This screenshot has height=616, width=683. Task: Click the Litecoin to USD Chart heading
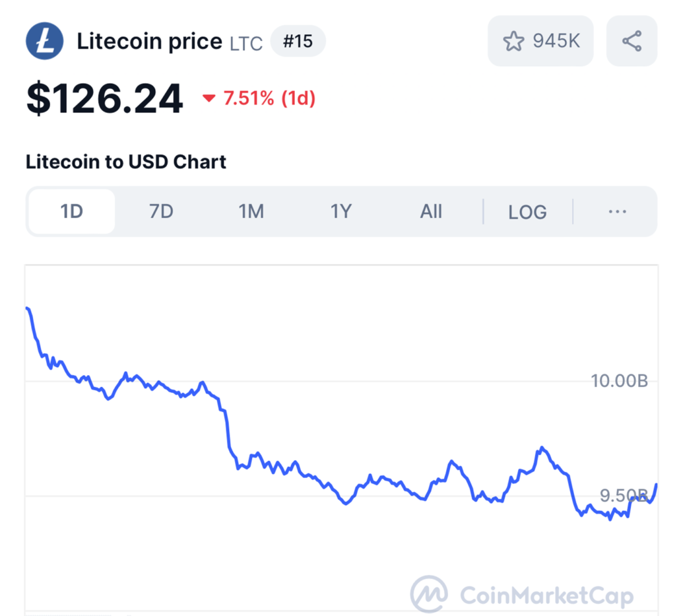[126, 162]
